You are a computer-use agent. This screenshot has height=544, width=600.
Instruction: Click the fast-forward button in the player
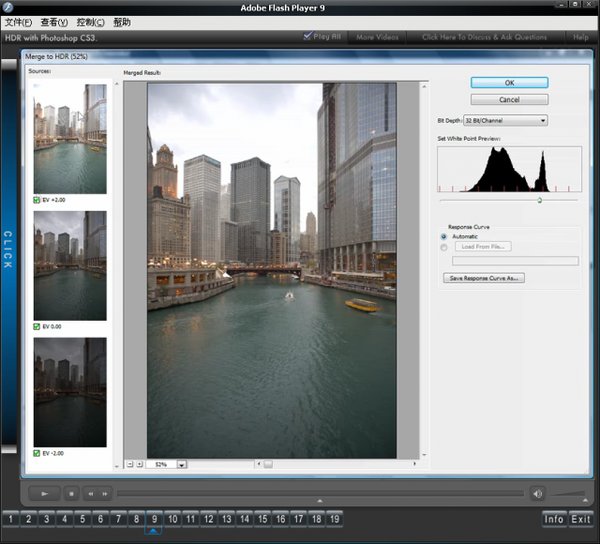click(104, 493)
